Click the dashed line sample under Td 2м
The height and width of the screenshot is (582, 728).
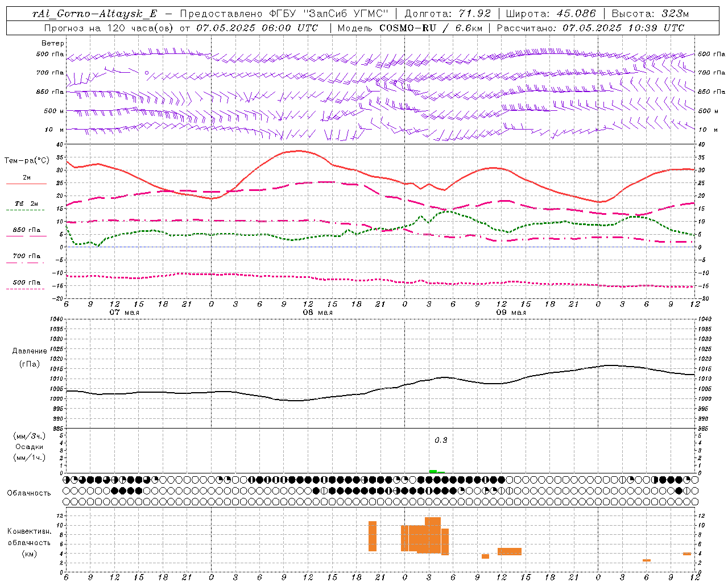(x=25, y=210)
